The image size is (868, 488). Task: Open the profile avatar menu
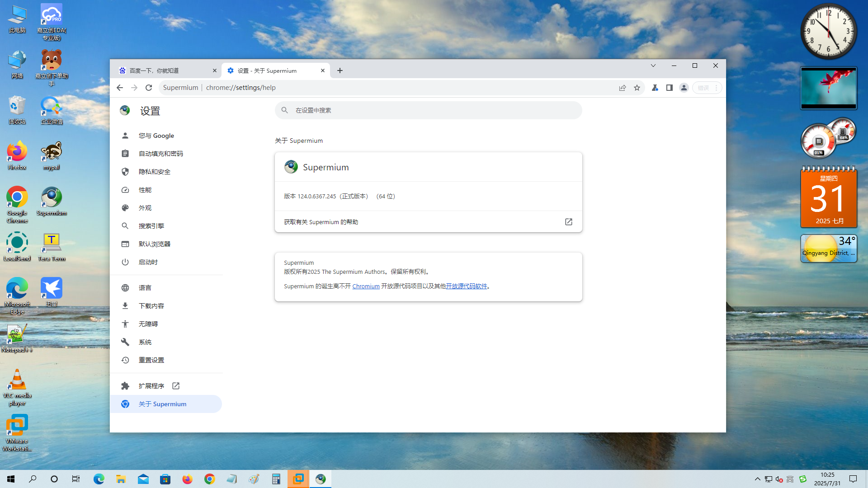684,88
